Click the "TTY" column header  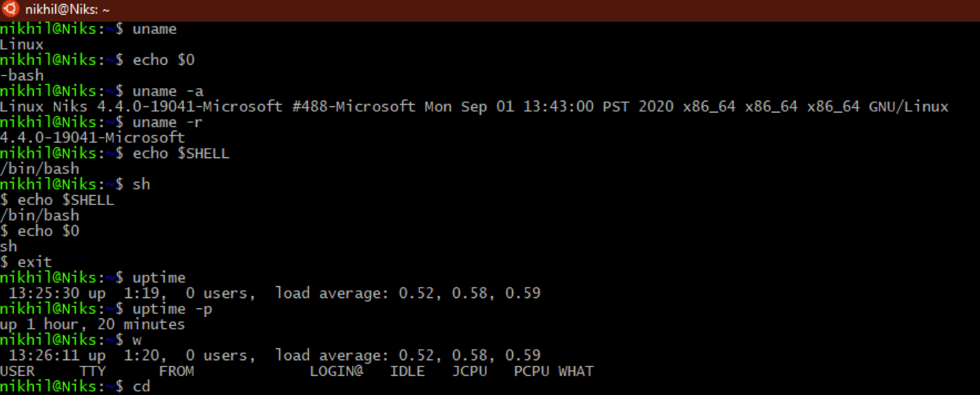[93, 371]
